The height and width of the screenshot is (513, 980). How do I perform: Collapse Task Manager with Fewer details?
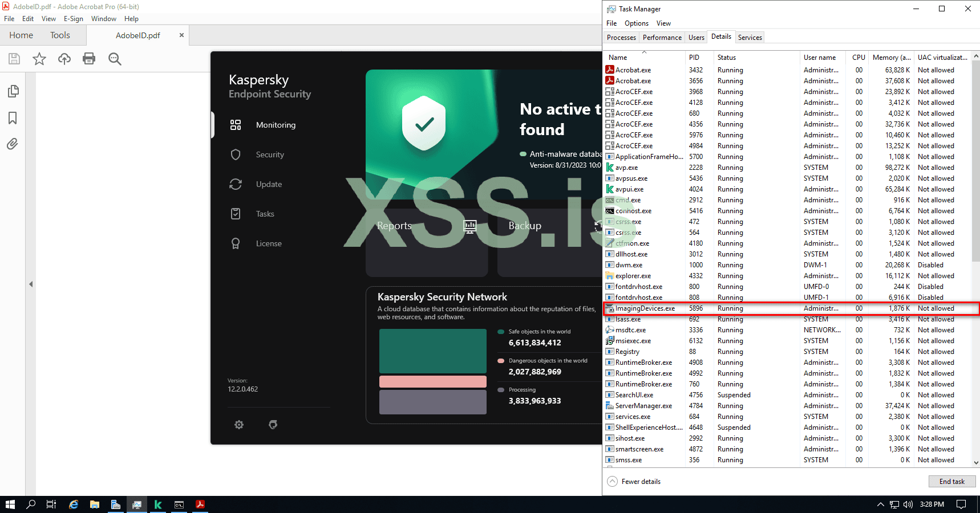coord(634,482)
